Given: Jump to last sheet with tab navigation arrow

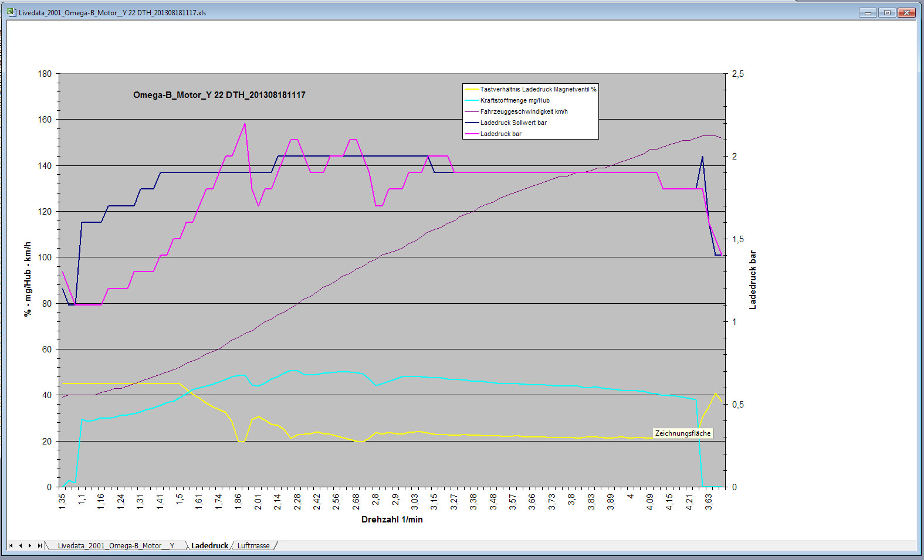Looking at the screenshot, I should [39, 545].
